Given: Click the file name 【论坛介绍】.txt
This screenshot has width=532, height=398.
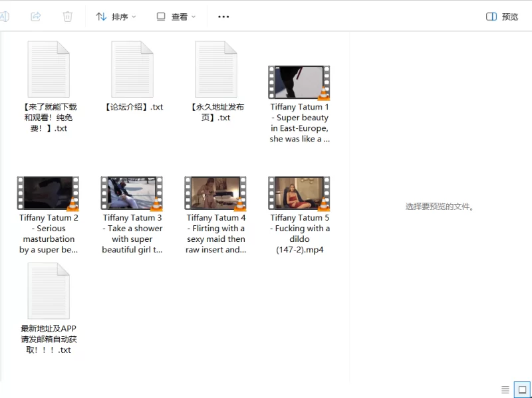Looking at the screenshot, I should coord(132,107).
